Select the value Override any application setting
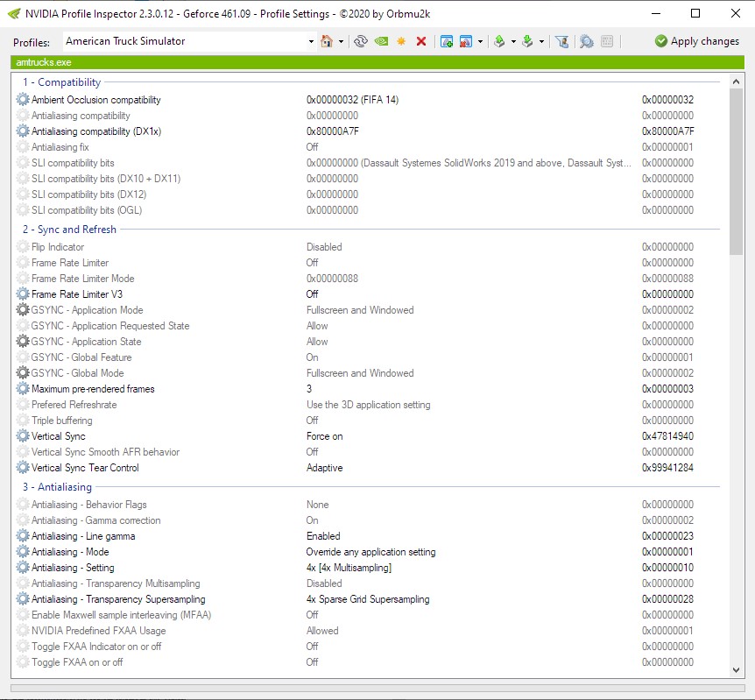Screen dimensions: 755x700 (x=370, y=552)
